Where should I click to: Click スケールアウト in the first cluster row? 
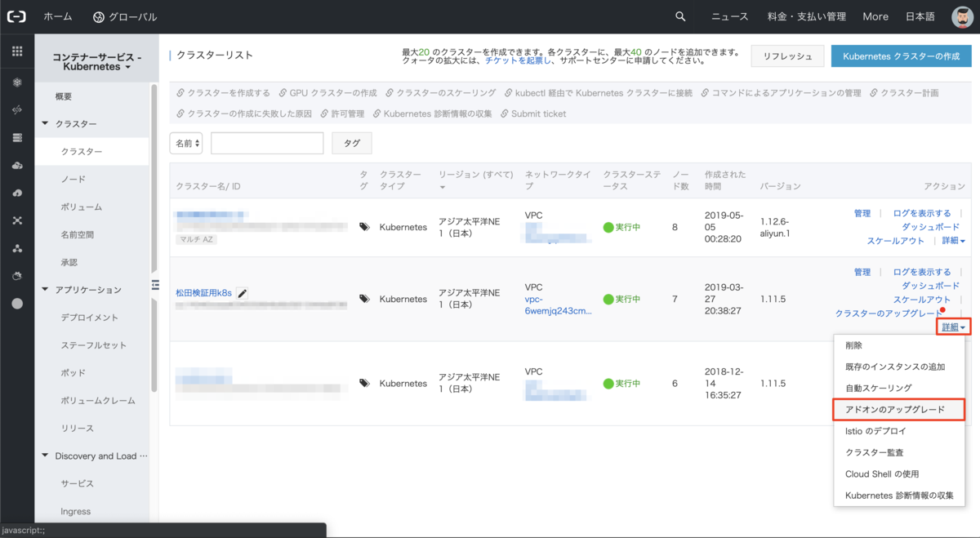pyautogui.click(x=895, y=241)
